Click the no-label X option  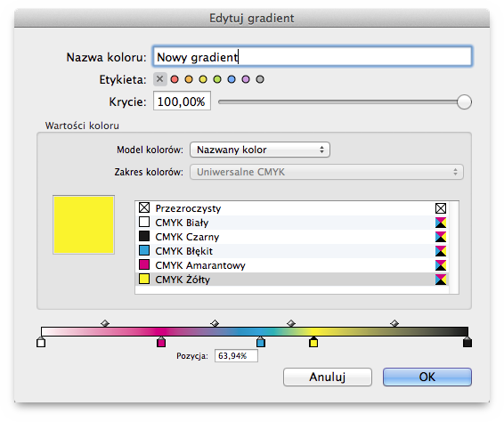160,79
